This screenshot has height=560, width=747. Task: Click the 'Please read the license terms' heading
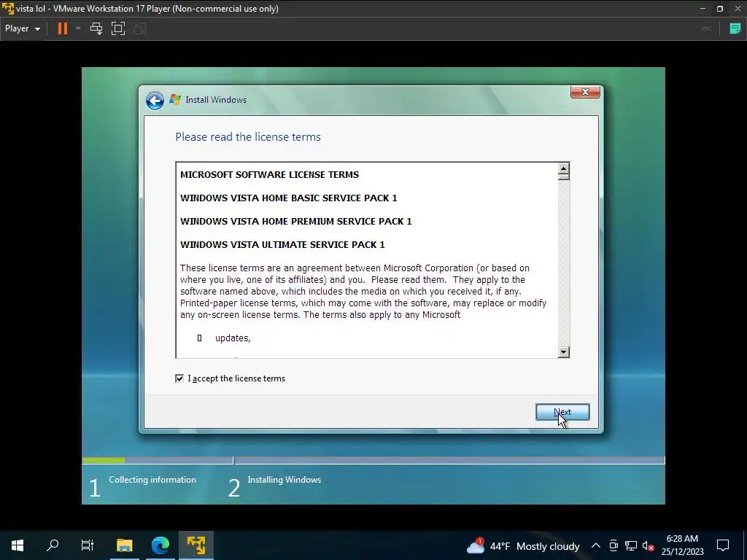[248, 137]
